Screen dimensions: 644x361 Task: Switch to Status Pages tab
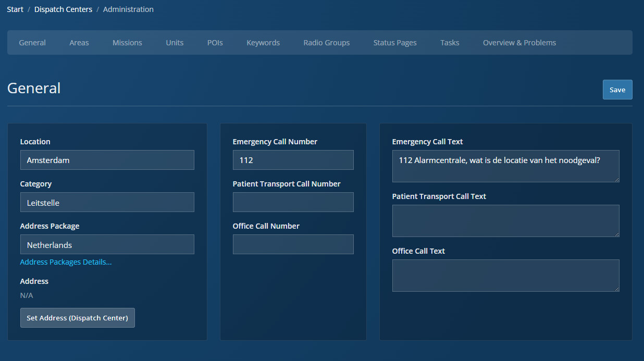394,43
